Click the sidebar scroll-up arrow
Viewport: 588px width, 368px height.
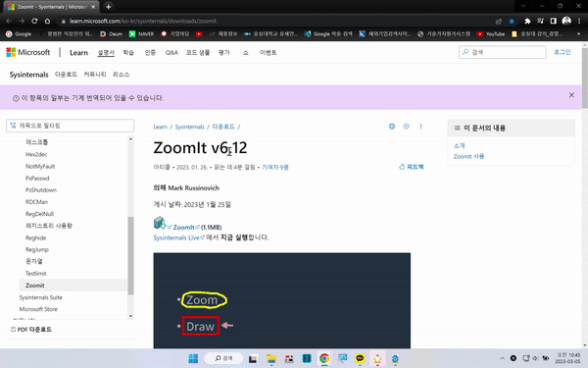pyautogui.click(x=130, y=139)
